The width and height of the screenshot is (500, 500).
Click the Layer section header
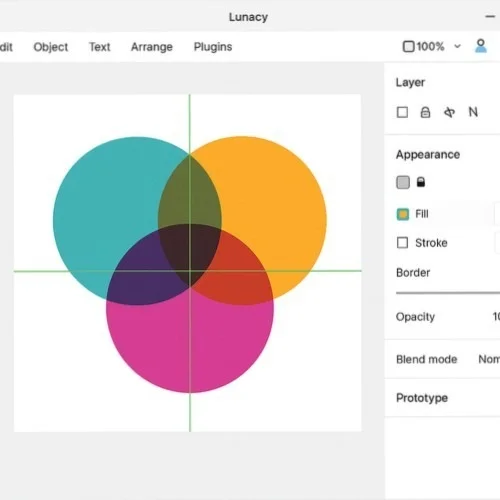coord(410,82)
